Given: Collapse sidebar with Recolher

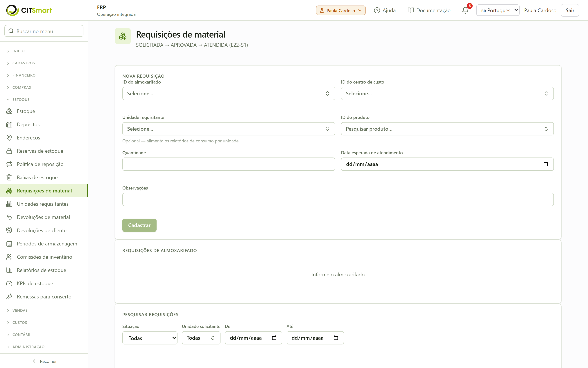Looking at the screenshot, I should [x=44, y=361].
